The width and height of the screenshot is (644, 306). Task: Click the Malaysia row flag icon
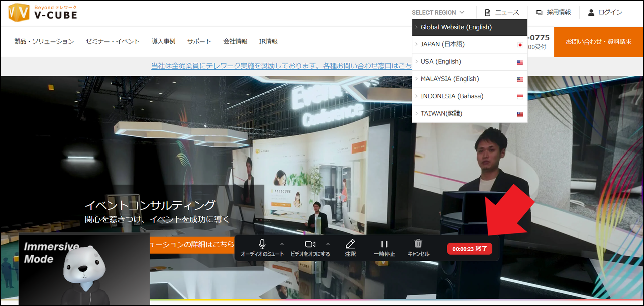[x=520, y=79]
